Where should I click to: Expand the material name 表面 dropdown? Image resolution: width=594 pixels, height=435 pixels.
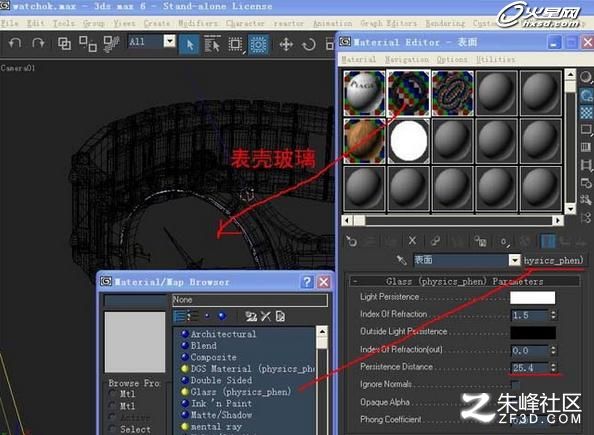514,260
